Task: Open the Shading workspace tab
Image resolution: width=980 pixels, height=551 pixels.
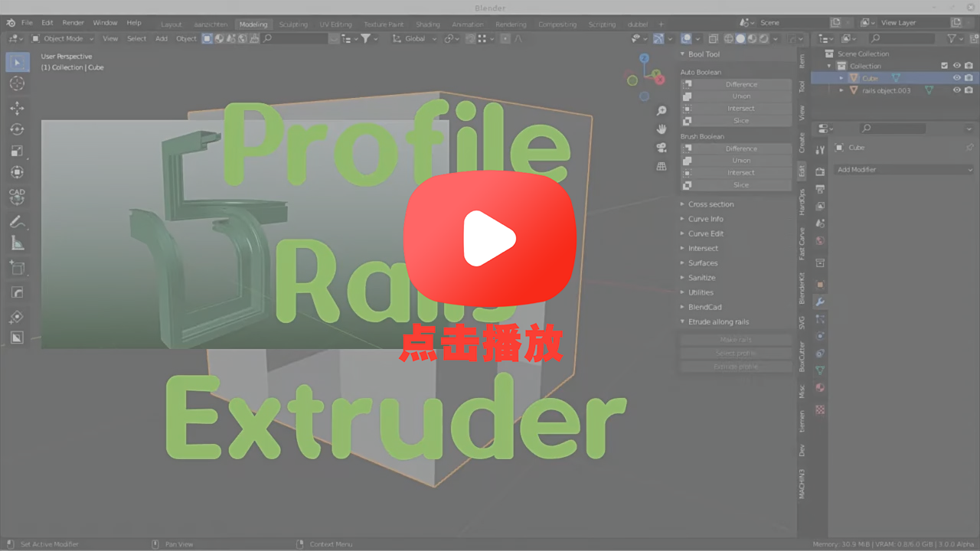Action: (428, 24)
